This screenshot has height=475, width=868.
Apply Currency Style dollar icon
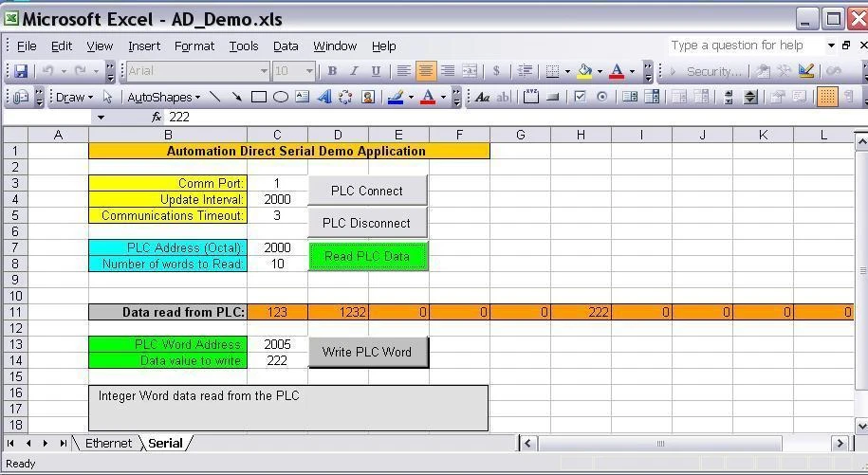pyautogui.click(x=496, y=71)
